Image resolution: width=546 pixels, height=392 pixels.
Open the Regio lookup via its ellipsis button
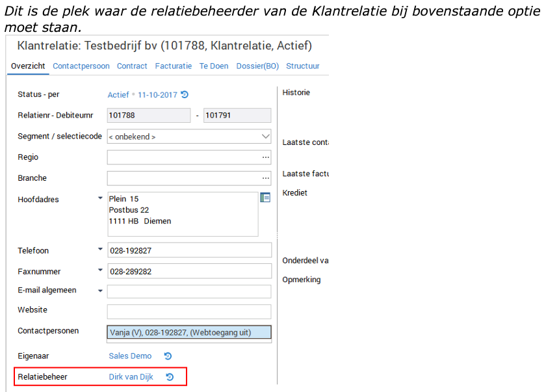pos(265,157)
